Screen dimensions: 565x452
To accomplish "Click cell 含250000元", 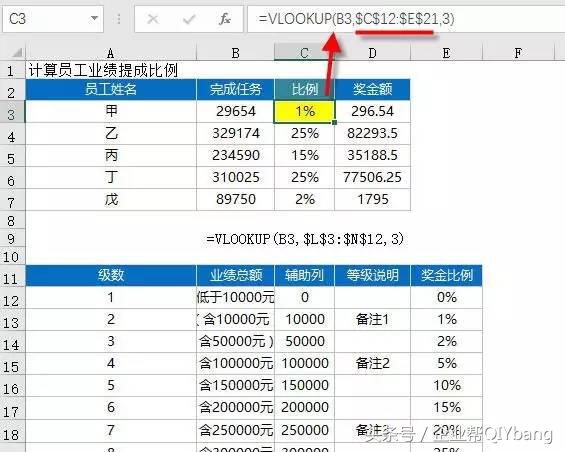I will pos(235,430).
